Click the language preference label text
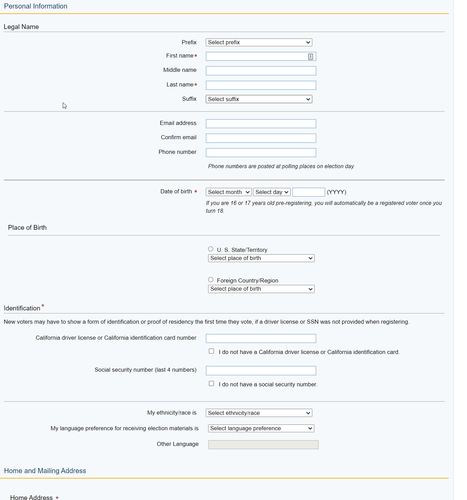The width and height of the screenshot is (467, 500). coord(125,428)
